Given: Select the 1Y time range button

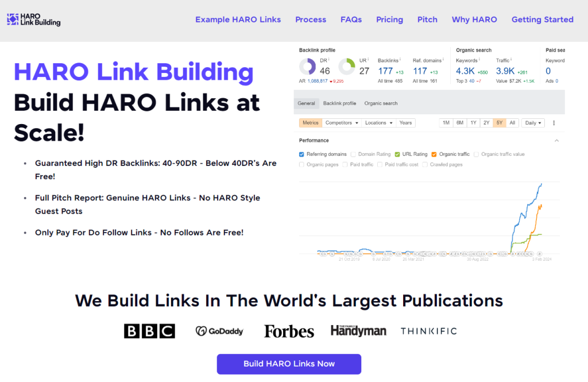Looking at the screenshot, I should pyautogui.click(x=473, y=123).
